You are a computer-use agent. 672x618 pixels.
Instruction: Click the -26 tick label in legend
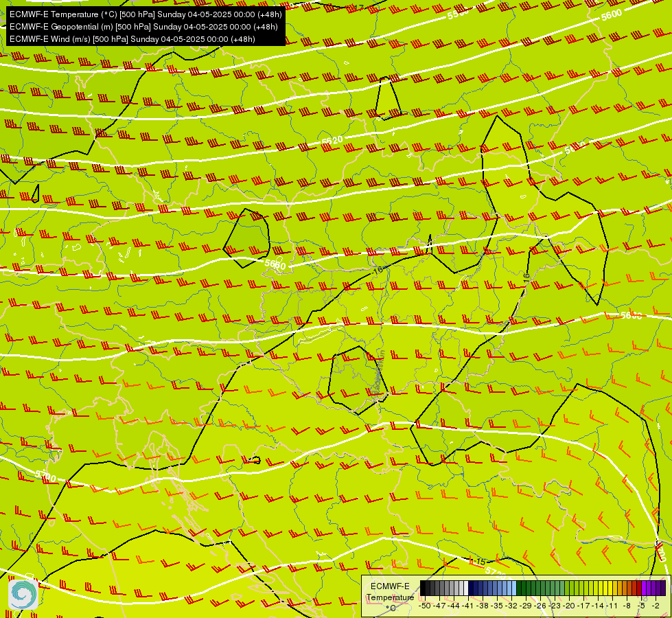click(x=540, y=606)
